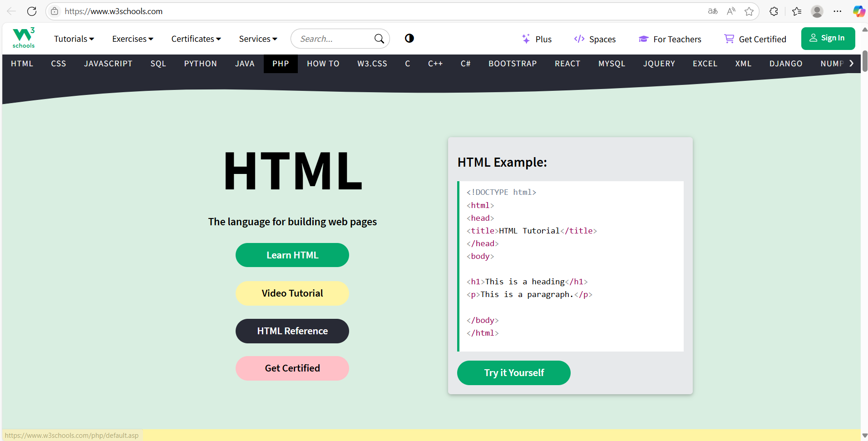This screenshot has height=441, width=868.
Task: Click the Learn HTML button
Action: coord(292,255)
